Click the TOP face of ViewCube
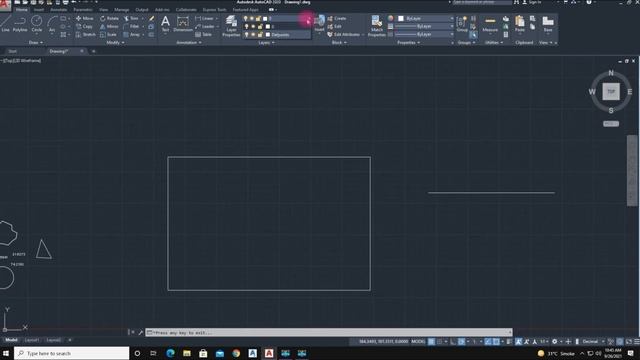The image size is (640, 360). click(611, 91)
